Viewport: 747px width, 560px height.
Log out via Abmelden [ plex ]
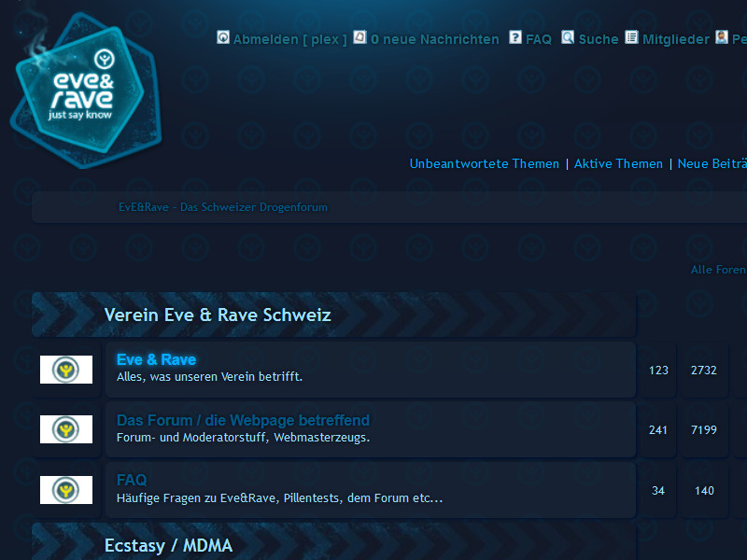[x=290, y=39]
